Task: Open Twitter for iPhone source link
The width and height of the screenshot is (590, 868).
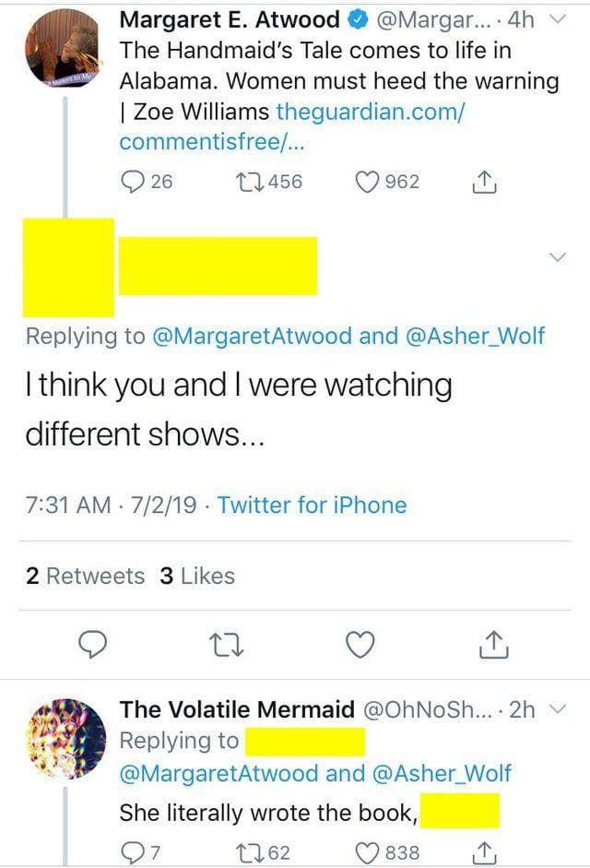Action: pyautogui.click(x=312, y=505)
